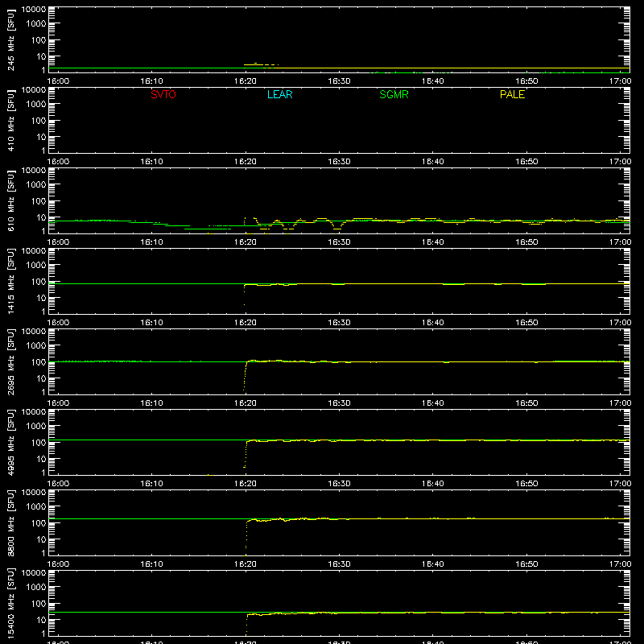Click the 10000 y-axis label of 4995 MHz panel
644x644 pixels.
pos(34,412)
